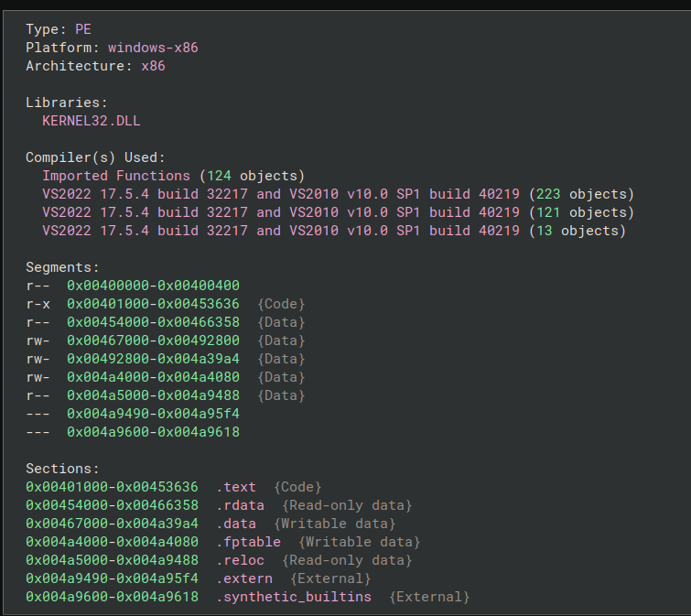This screenshot has height=616, width=691.
Task: Open the .synthetic_builtins section name
Action: pyautogui.click(x=294, y=597)
